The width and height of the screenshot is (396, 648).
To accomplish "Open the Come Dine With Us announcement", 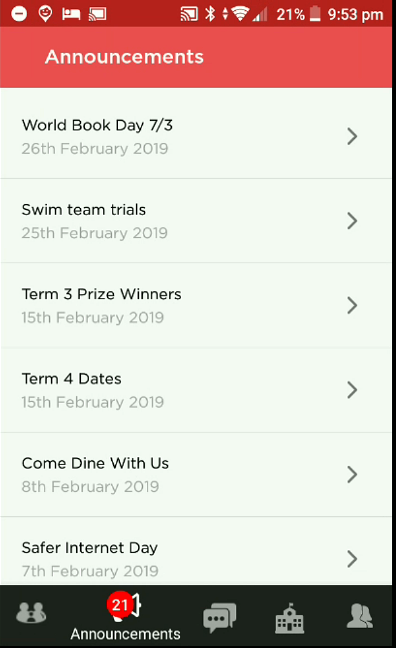I will click(x=196, y=474).
